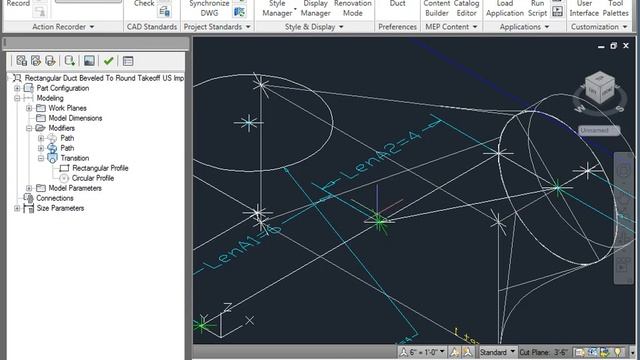Click the CAD Standards panel title

(x=152, y=27)
